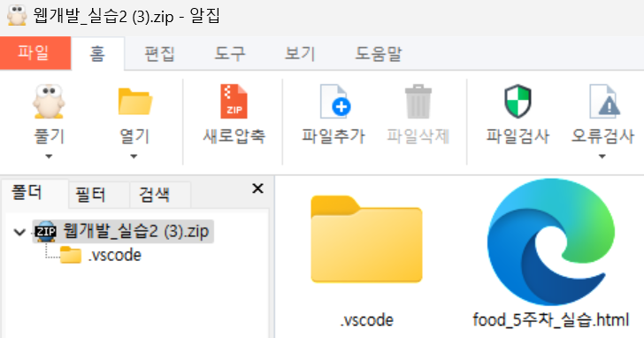Expand the 열기 dropdown arrow
The height and width of the screenshot is (338, 644).
pos(134,157)
